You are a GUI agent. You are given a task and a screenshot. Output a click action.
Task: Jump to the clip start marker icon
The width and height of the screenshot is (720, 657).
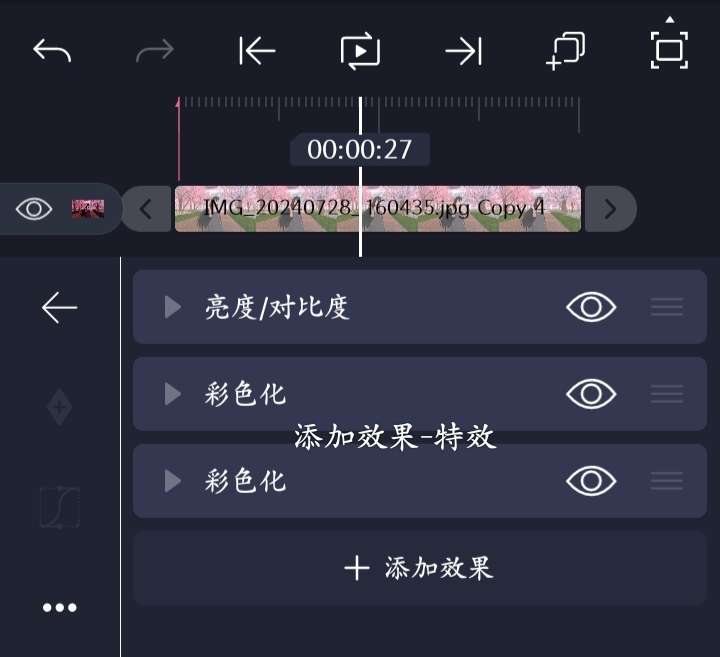click(257, 51)
